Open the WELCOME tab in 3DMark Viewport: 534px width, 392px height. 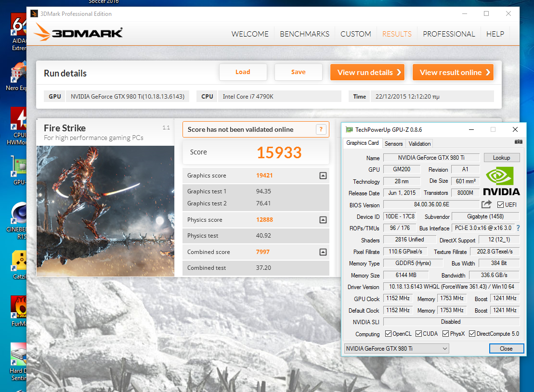click(250, 34)
